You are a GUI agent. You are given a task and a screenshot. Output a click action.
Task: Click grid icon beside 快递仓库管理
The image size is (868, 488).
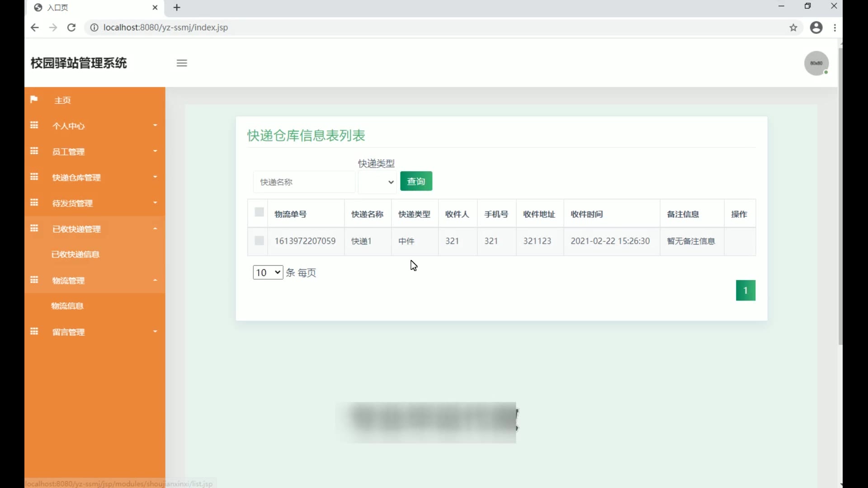point(34,177)
